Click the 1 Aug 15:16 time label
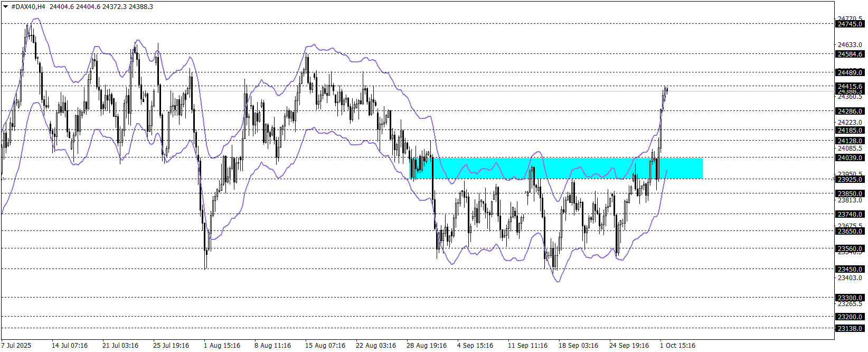This screenshot has height=352, width=868. click(x=222, y=346)
